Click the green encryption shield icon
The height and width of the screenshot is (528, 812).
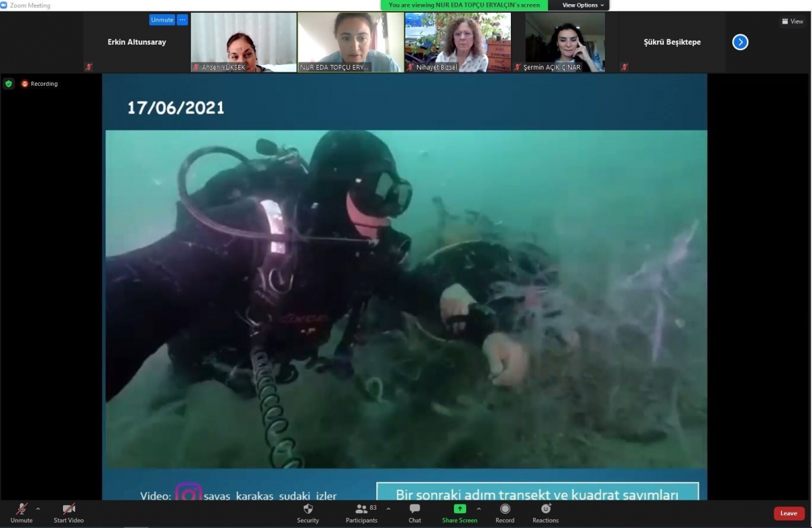pyautogui.click(x=9, y=84)
